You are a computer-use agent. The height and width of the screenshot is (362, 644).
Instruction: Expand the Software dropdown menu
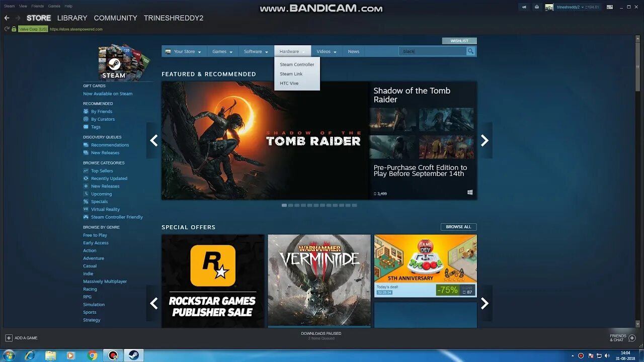tap(256, 51)
